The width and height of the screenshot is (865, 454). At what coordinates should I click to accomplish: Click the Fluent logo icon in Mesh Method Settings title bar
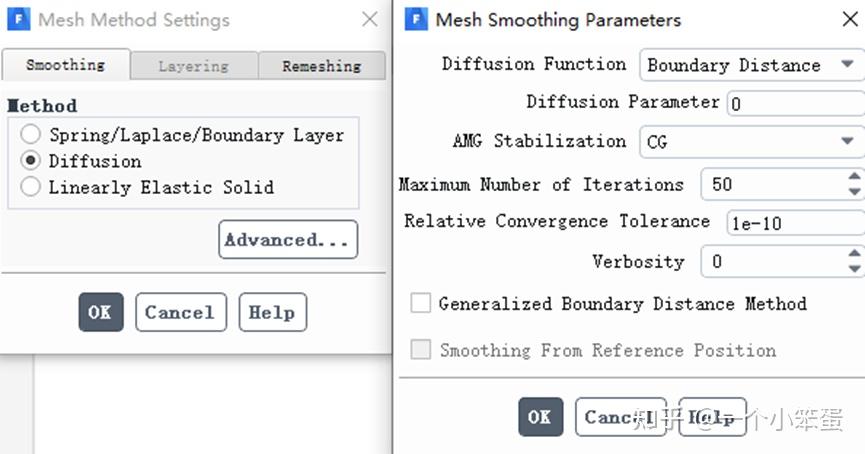coord(19,19)
